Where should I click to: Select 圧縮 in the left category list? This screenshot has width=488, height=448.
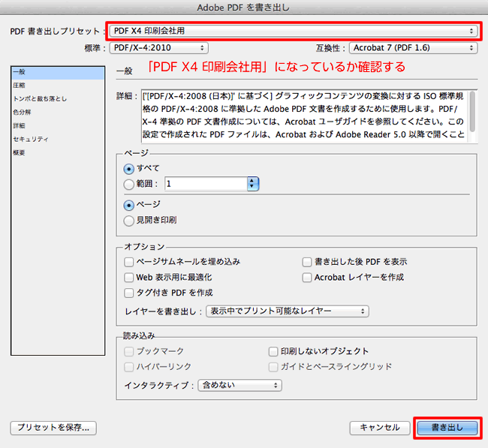[58, 86]
